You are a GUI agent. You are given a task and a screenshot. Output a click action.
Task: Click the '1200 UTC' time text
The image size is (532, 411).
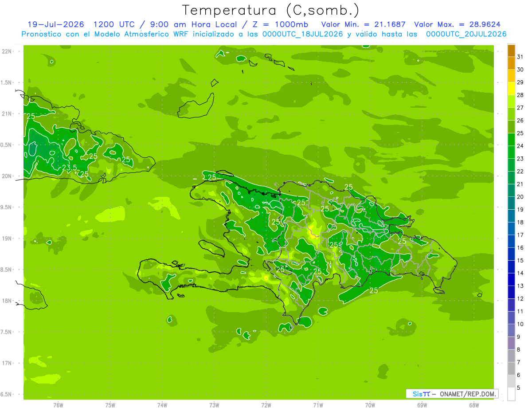pos(114,24)
